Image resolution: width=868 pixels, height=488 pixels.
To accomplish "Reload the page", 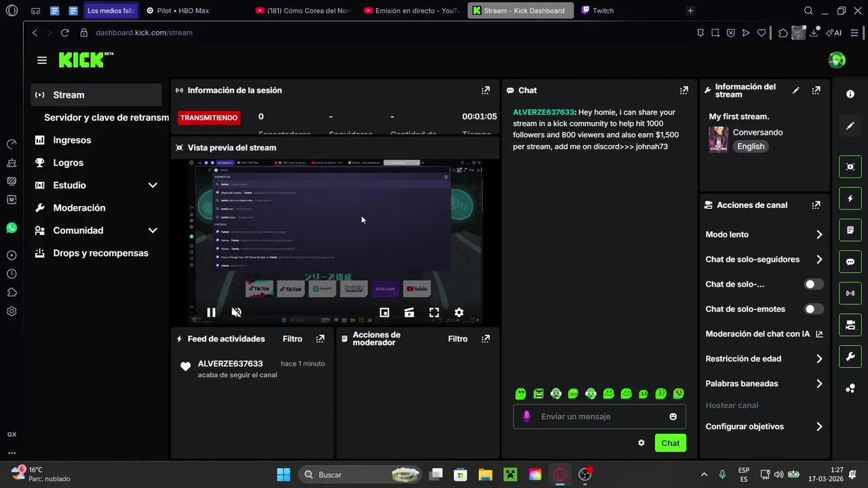I will point(64,33).
